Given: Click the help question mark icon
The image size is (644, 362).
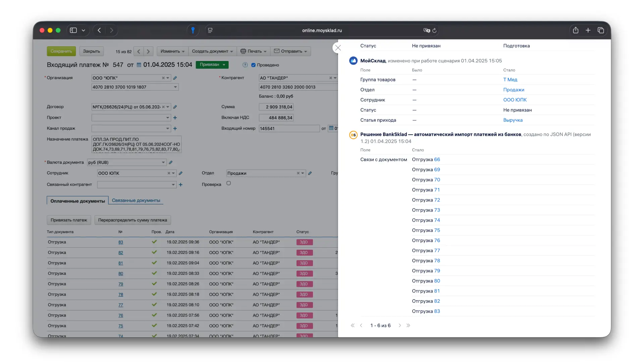Looking at the screenshot, I should coord(245,65).
